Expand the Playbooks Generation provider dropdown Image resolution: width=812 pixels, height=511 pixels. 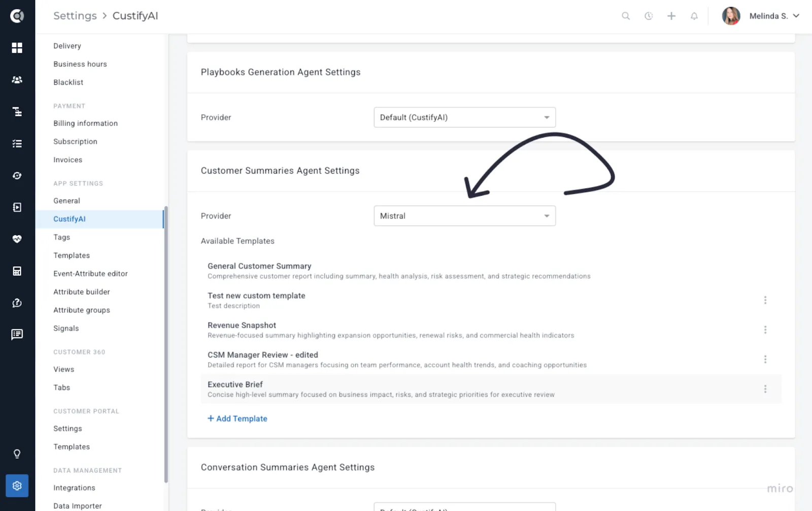[x=465, y=117]
